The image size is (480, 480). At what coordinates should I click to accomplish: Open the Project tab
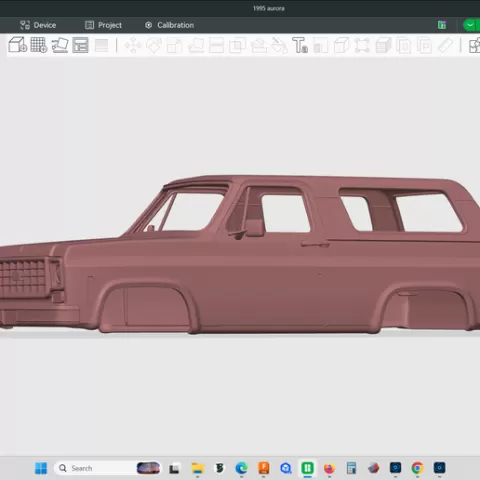tap(103, 25)
